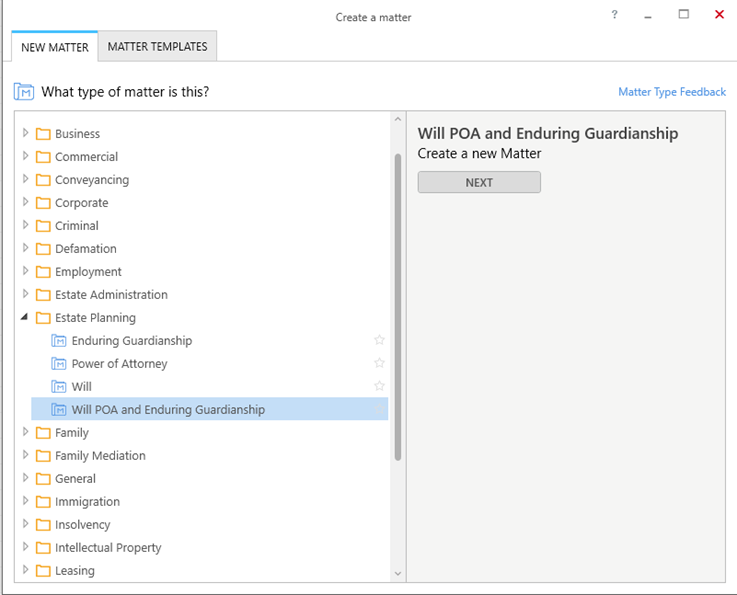Click the Power of Attorney matter icon
The width and height of the screenshot is (737, 595).
coord(59,364)
